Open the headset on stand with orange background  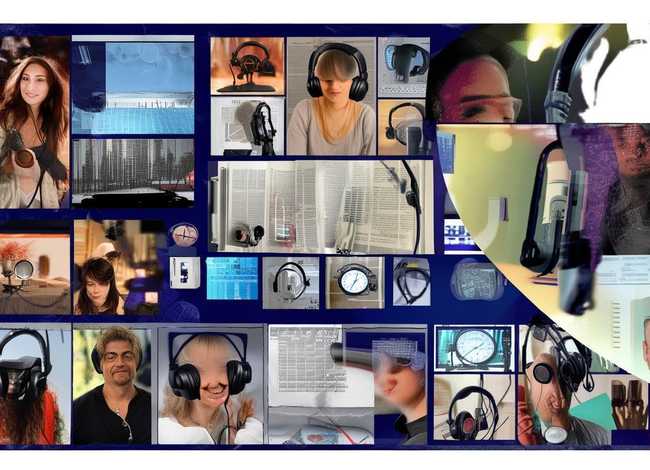point(247,65)
